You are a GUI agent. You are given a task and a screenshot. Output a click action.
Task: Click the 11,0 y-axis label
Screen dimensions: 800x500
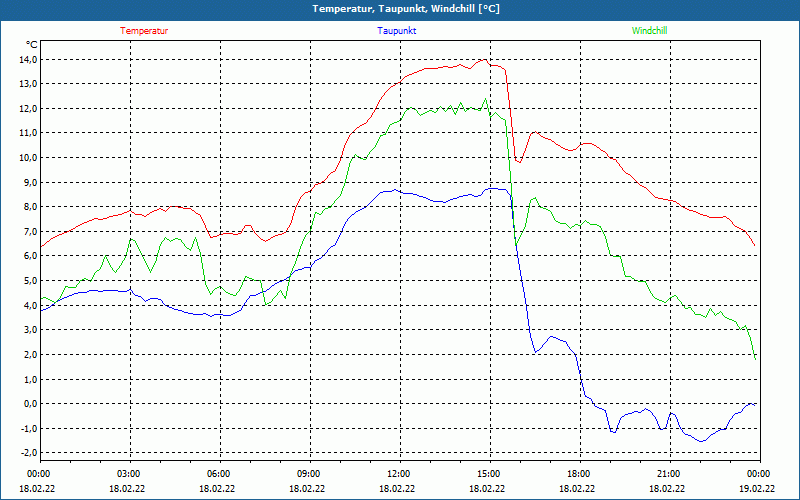click(29, 133)
